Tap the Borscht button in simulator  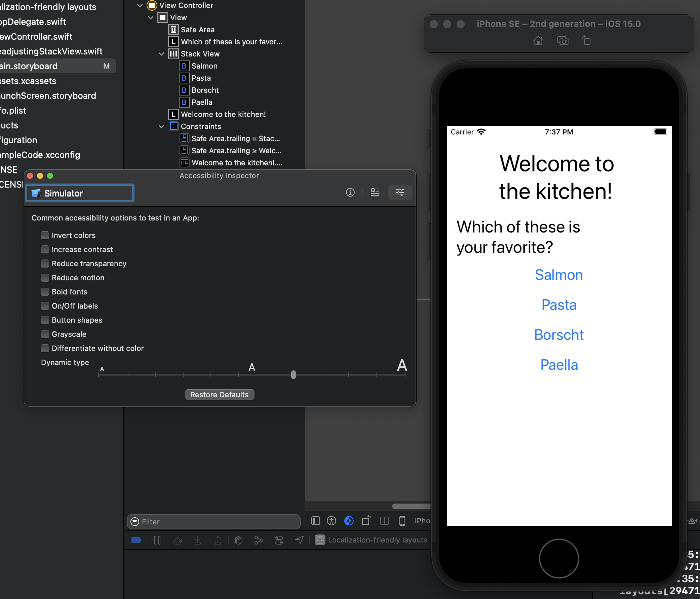(x=559, y=335)
